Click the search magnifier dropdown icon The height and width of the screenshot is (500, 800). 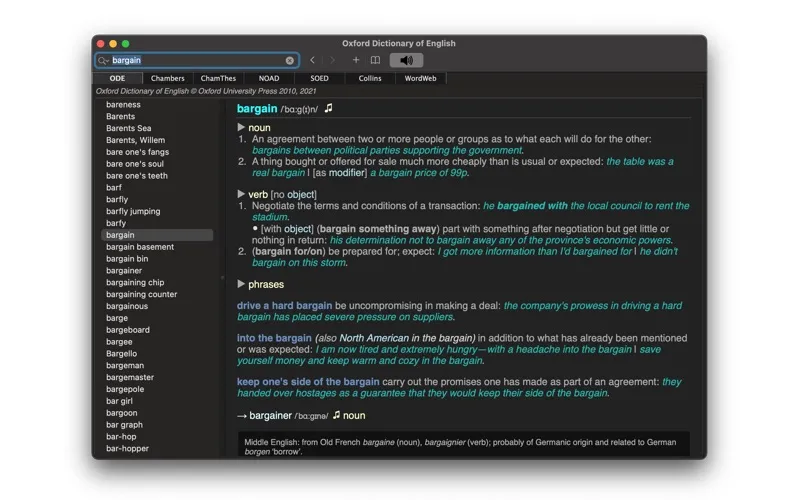coord(104,60)
